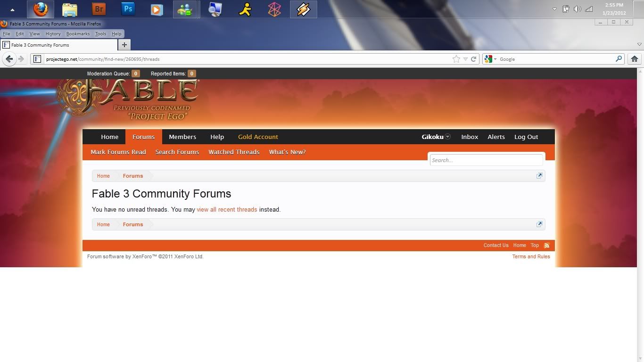Open the Inbox link
The image size is (644, 362).
[x=470, y=137]
